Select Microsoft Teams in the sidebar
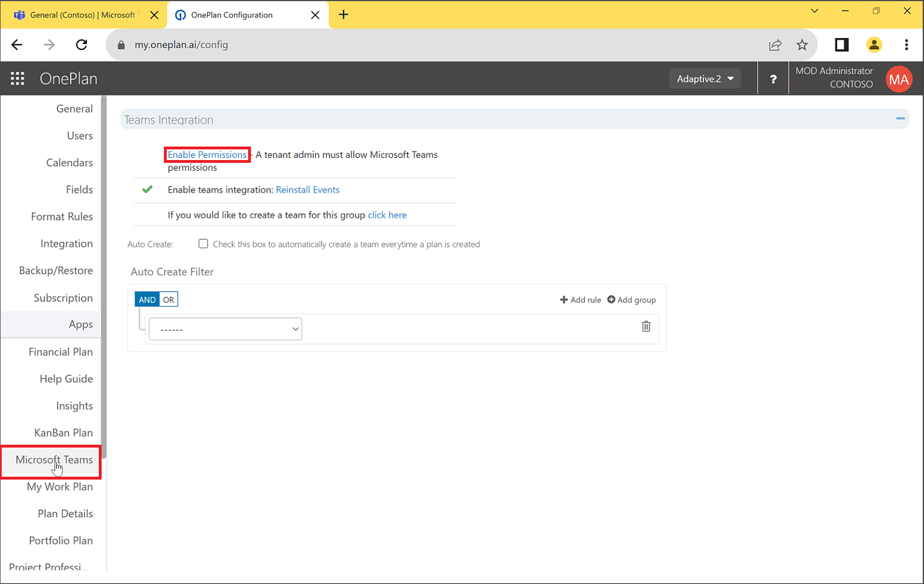 (x=54, y=459)
